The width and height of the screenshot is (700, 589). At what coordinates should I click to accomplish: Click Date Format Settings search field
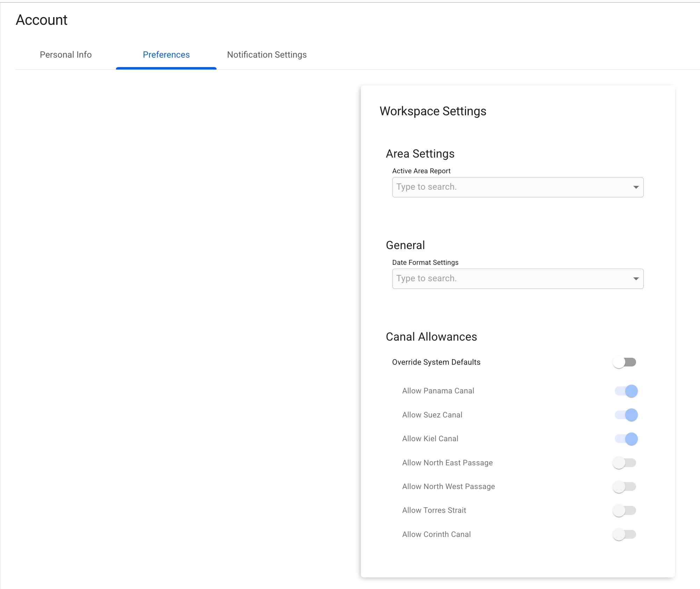510,279
